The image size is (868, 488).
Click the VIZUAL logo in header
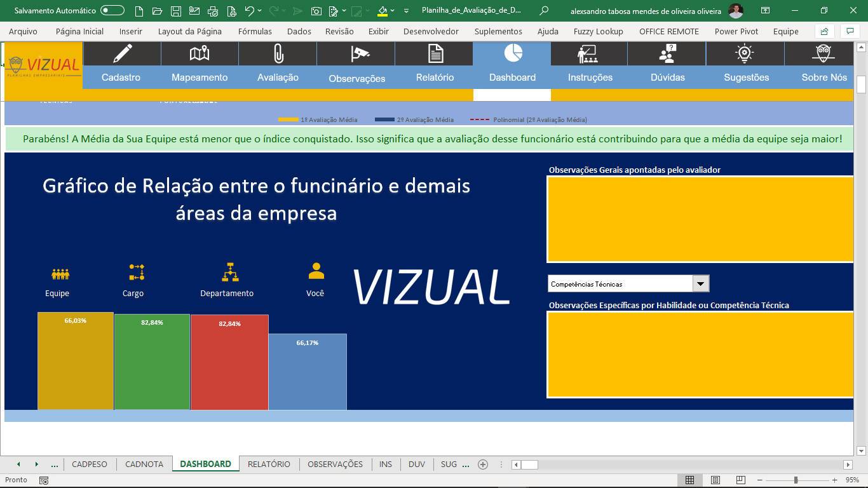tap(43, 66)
